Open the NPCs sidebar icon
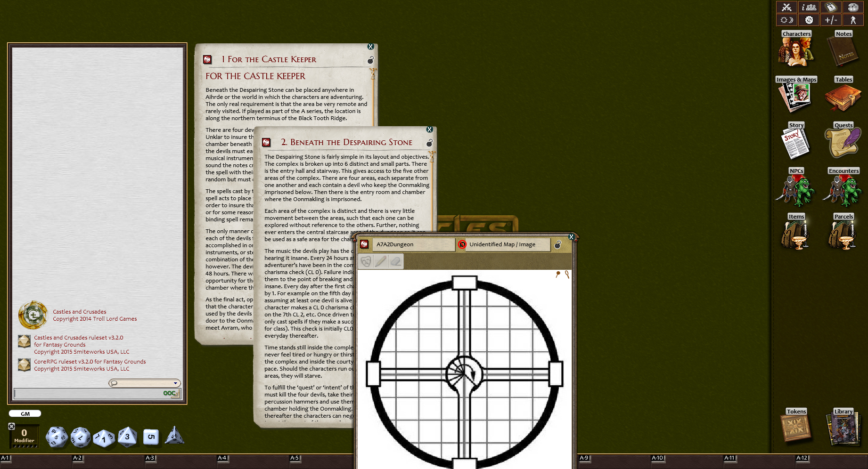Screen dimensions: 868x469 (796, 188)
